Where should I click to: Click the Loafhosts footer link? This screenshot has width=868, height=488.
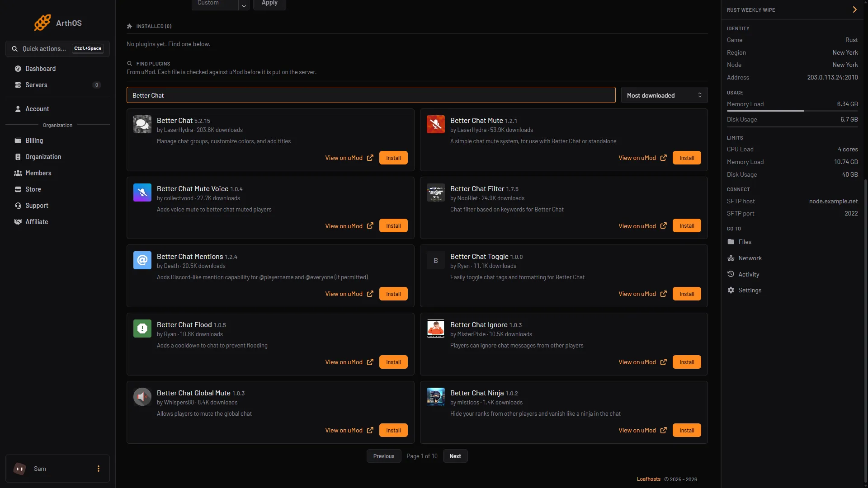pyautogui.click(x=648, y=479)
